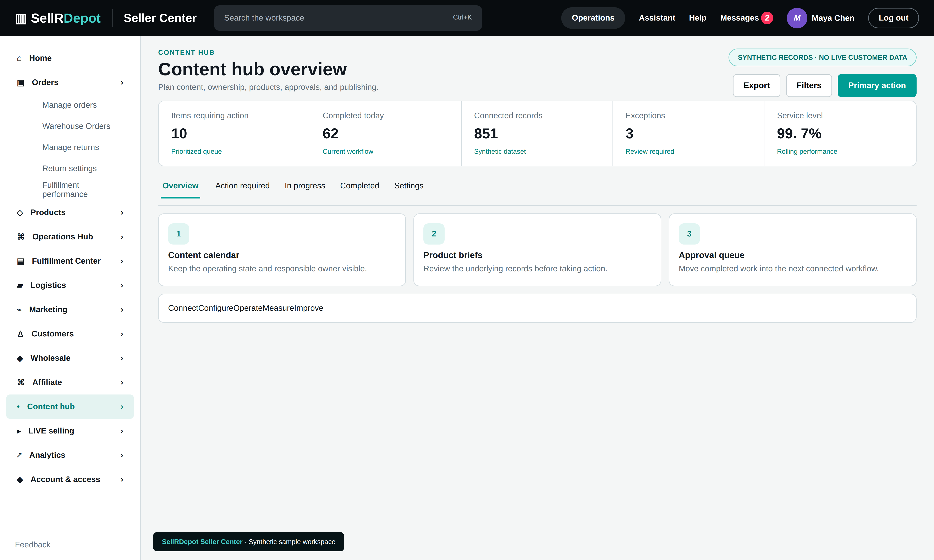
Task: Open the Completed tab
Action: point(359,186)
